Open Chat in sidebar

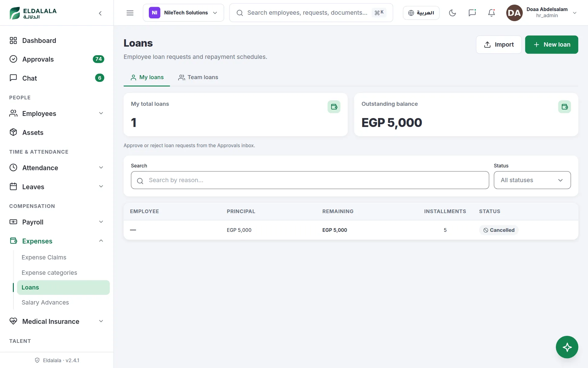[57, 78]
